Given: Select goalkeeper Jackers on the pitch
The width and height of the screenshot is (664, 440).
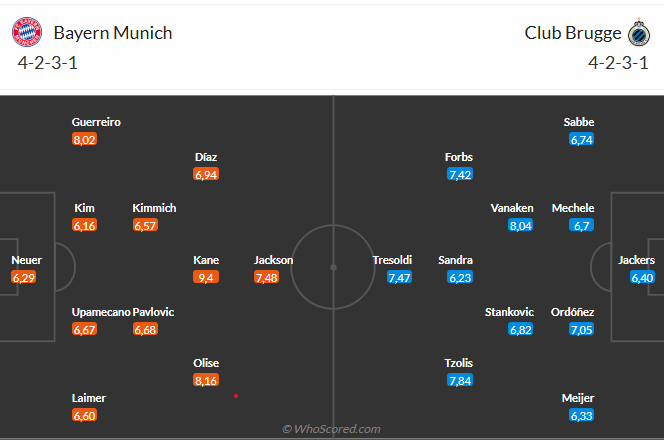Looking at the screenshot, I should 636,260.
